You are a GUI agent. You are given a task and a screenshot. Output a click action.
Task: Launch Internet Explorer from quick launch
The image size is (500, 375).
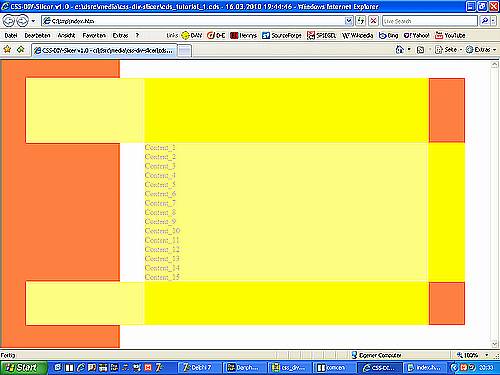pyautogui.click(x=81, y=367)
